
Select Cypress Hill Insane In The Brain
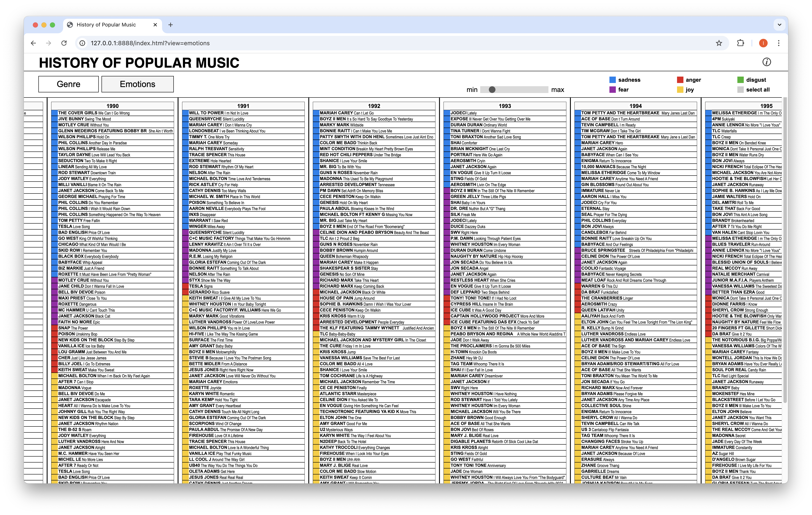tap(505, 304)
